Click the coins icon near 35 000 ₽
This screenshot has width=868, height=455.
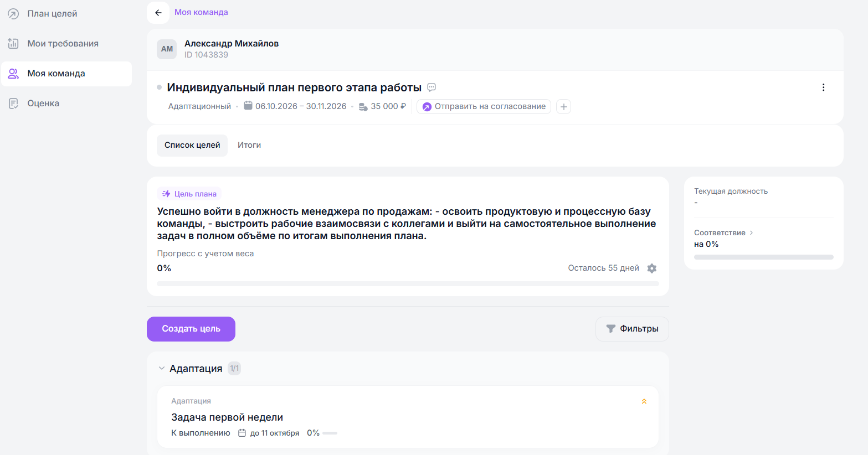[363, 106]
